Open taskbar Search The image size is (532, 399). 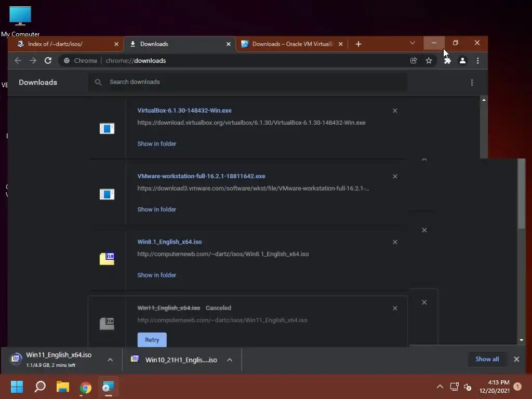40,387
